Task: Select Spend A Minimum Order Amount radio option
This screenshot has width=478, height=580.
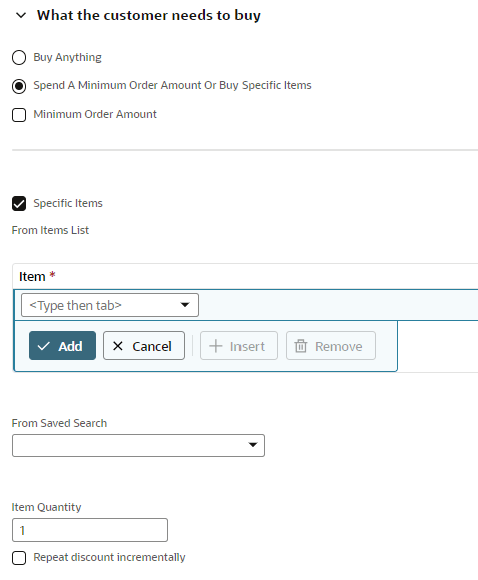Action: [19, 86]
